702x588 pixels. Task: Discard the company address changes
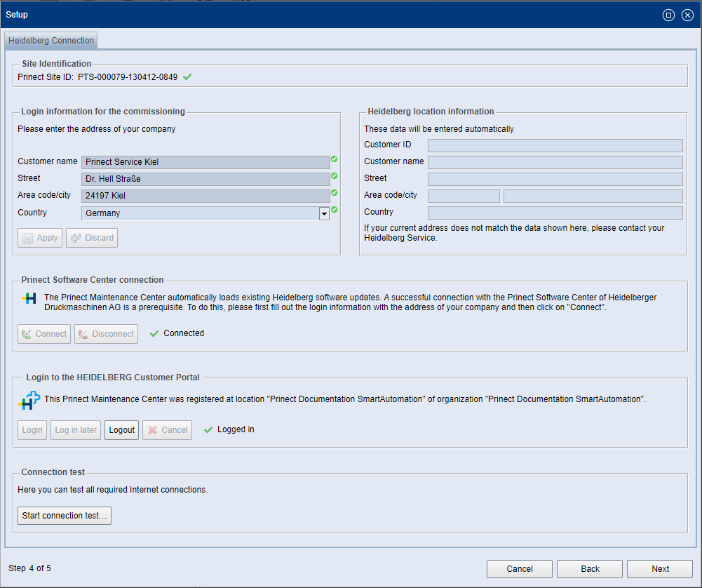[91, 237]
